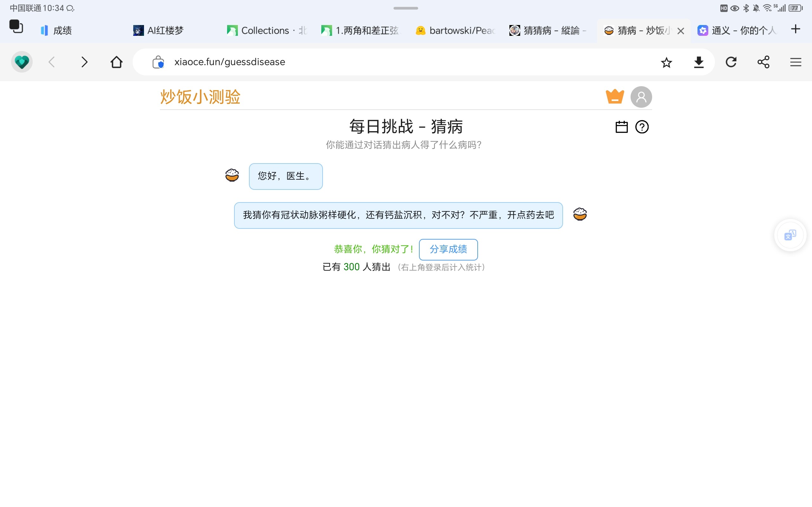Click the floating translate button
This screenshot has height=507, width=812.
click(790, 235)
